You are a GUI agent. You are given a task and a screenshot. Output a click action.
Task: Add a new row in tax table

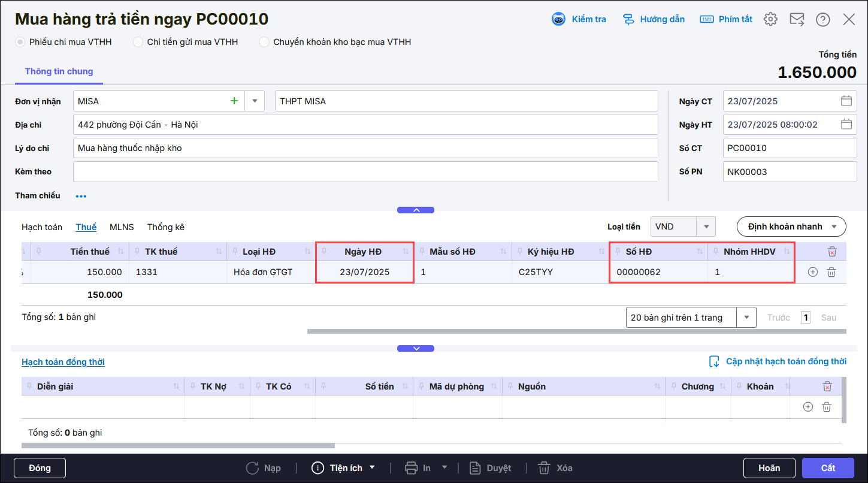813,272
